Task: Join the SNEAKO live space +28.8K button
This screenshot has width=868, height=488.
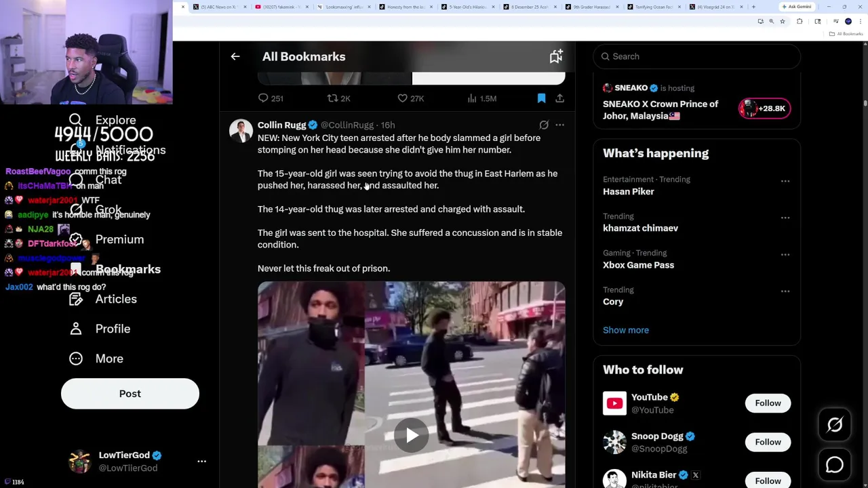Action: tap(764, 108)
